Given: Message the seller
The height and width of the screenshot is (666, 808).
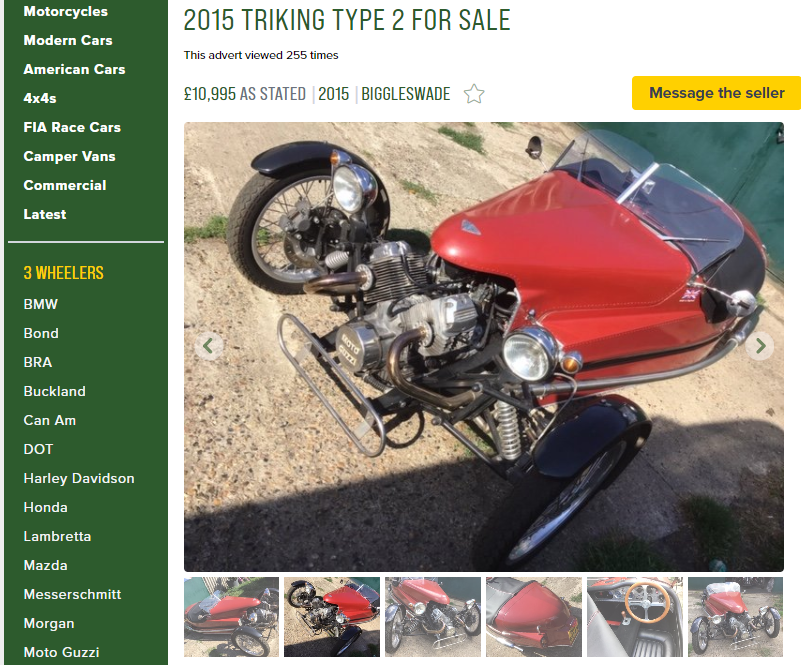Looking at the screenshot, I should pos(716,93).
